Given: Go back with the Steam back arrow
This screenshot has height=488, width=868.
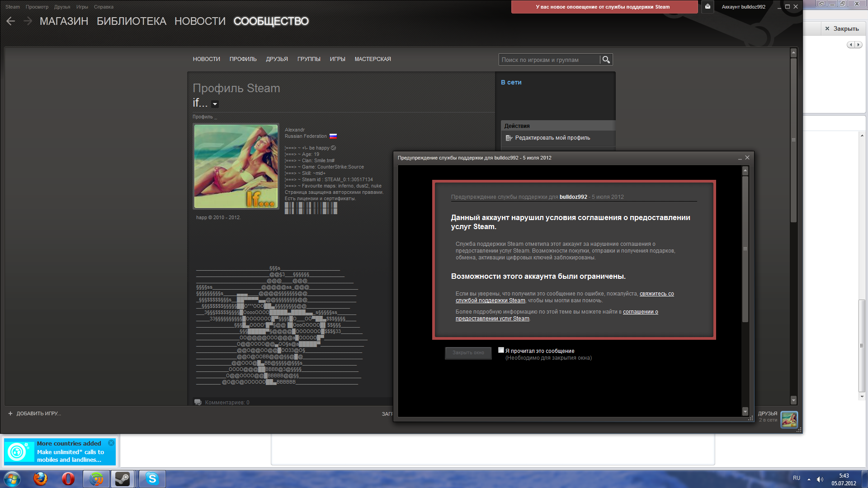Looking at the screenshot, I should click(x=11, y=21).
